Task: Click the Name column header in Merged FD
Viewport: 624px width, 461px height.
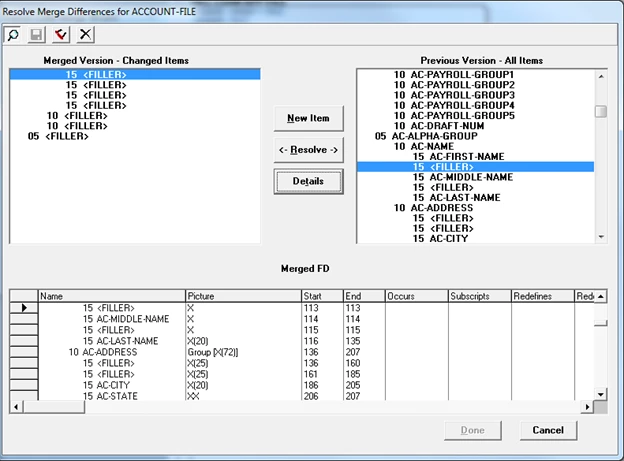Action: click(111, 296)
